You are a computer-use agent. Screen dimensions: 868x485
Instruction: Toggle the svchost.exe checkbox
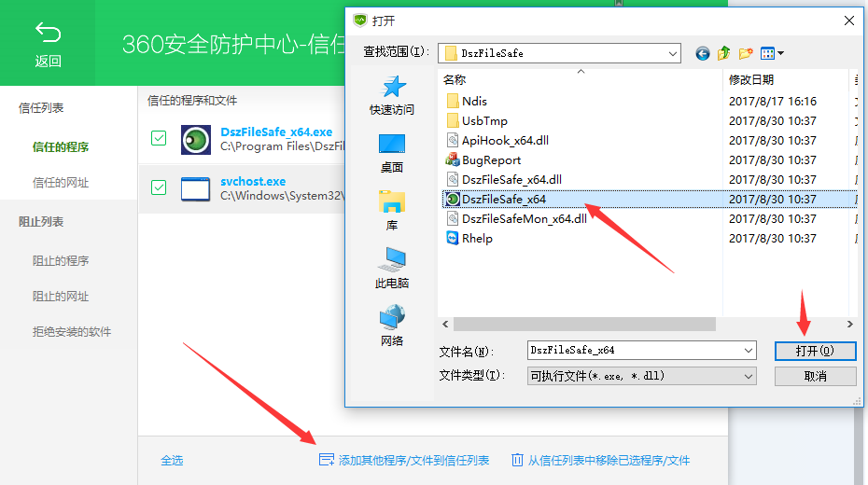tap(159, 188)
